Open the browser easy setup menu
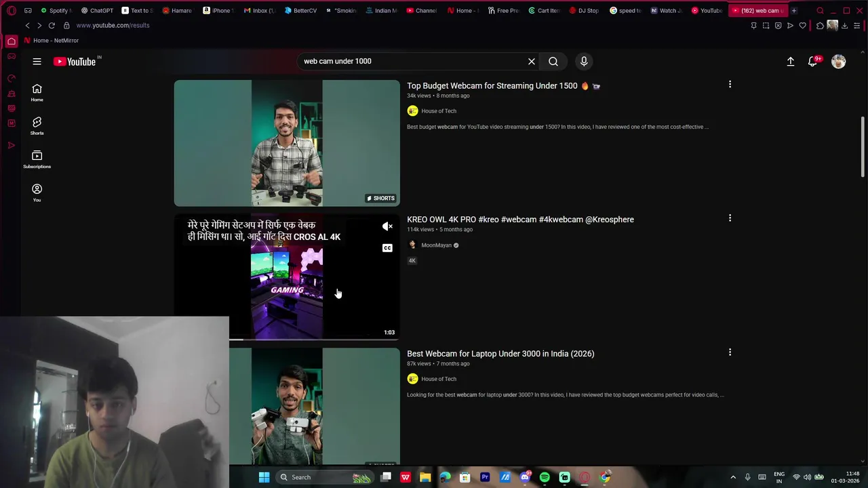 tap(857, 26)
